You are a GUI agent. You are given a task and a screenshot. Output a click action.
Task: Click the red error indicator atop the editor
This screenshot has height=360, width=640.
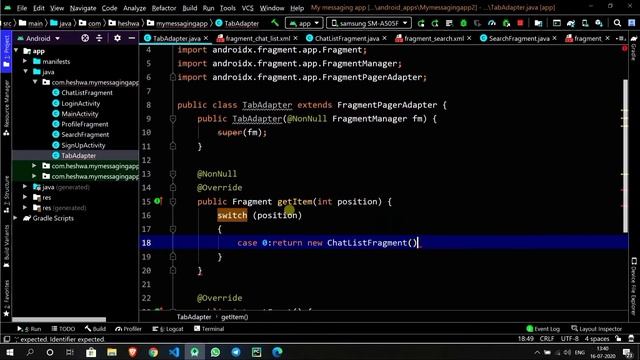click(624, 49)
